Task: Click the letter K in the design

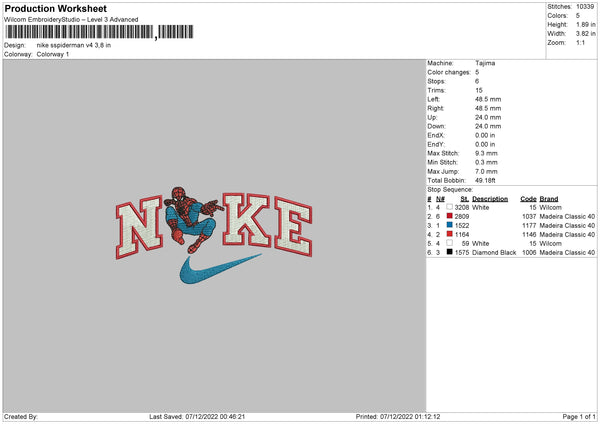Action: pyautogui.click(x=246, y=219)
